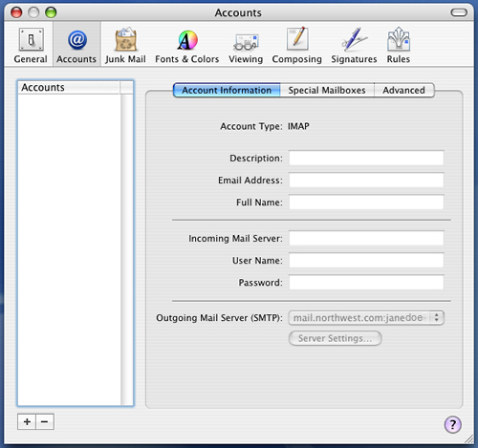The height and width of the screenshot is (448, 478).
Task: Switch to the Advanced tab
Action: 403,90
